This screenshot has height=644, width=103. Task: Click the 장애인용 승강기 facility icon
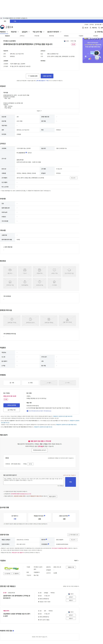(30, 321)
